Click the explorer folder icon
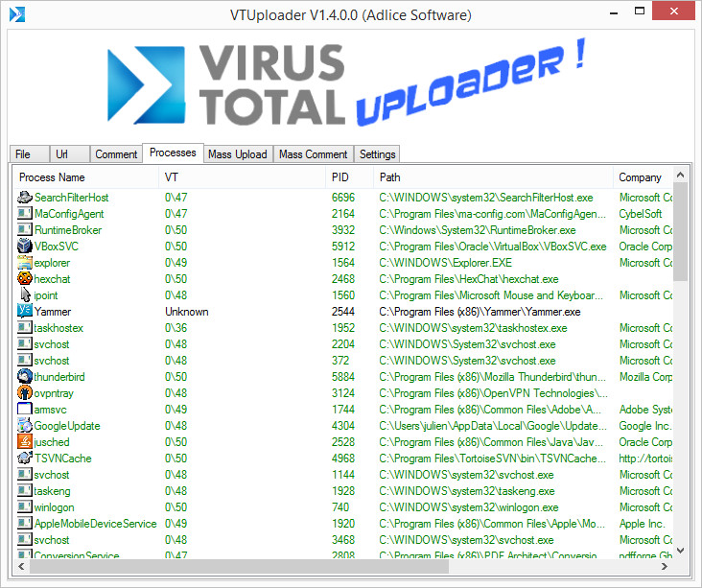 (25, 263)
